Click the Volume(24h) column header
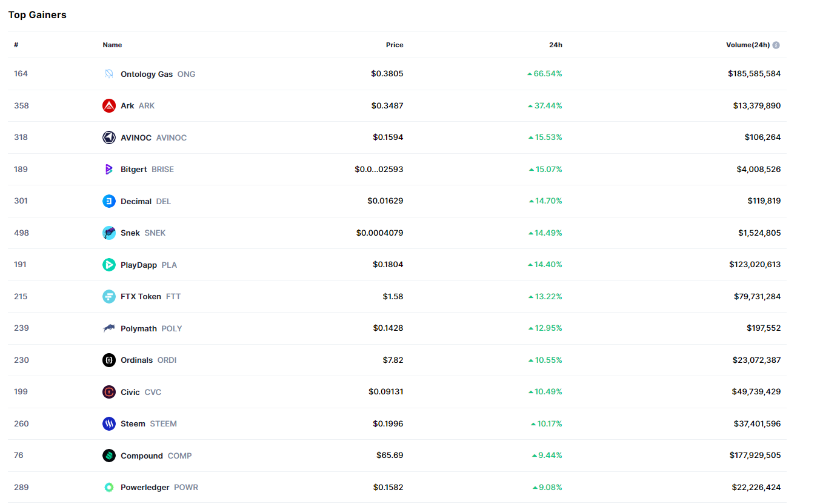 point(747,45)
